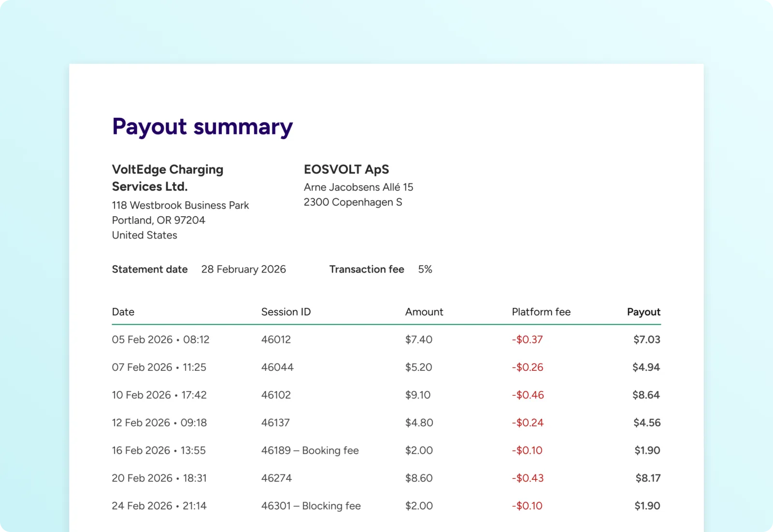This screenshot has width=773, height=532.
Task: Click the $8.17 payout value
Action: 647,478
